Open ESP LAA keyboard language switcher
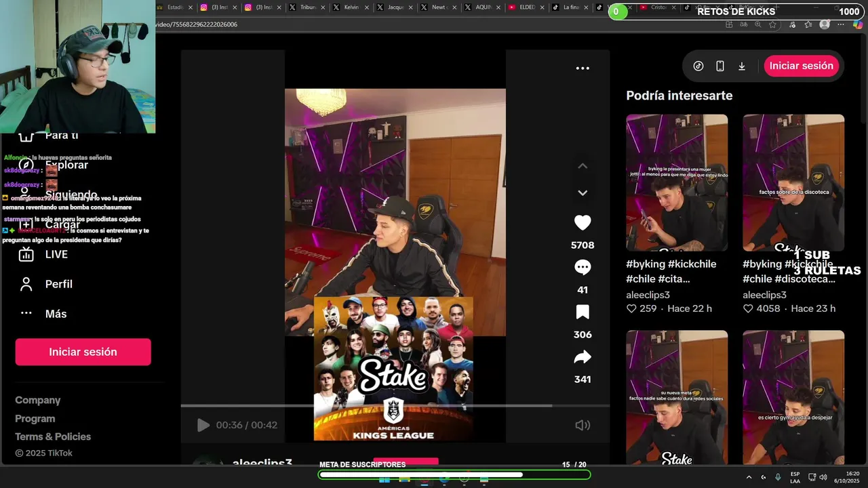This screenshot has width=868, height=488. [x=795, y=477]
